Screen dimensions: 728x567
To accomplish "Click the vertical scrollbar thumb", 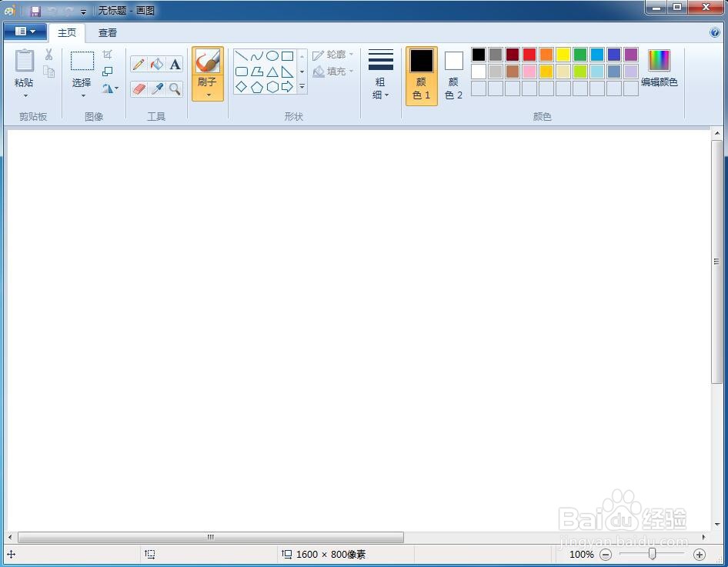I will coord(716,262).
